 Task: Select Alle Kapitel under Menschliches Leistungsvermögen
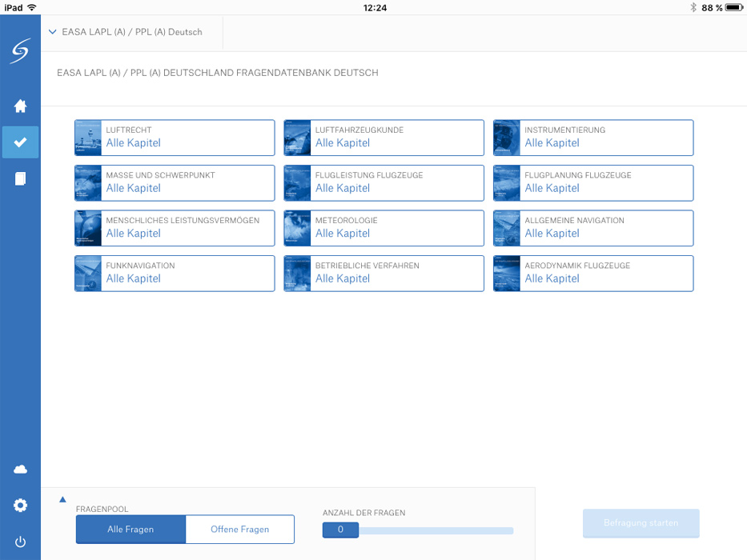tap(134, 234)
